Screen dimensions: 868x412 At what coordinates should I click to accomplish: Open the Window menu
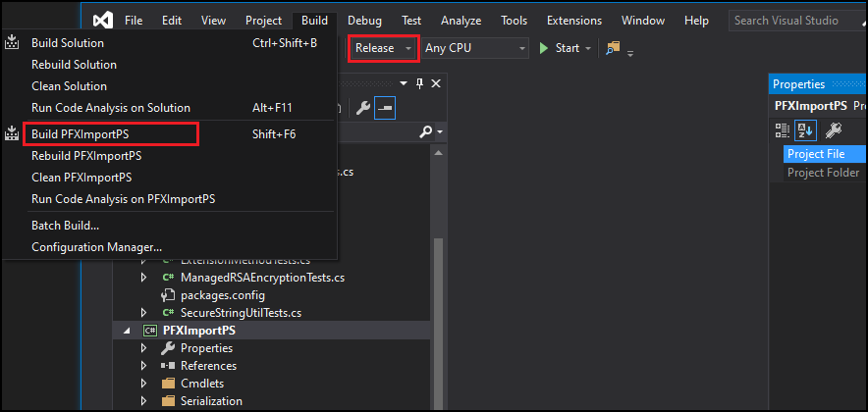pyautogui.click(x=643, y=21)
